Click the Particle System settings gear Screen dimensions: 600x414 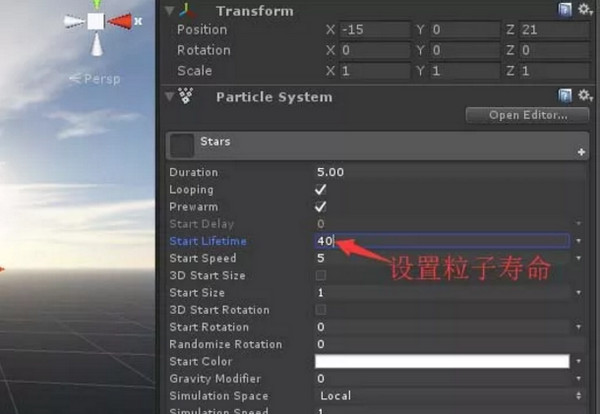point(583,96)
